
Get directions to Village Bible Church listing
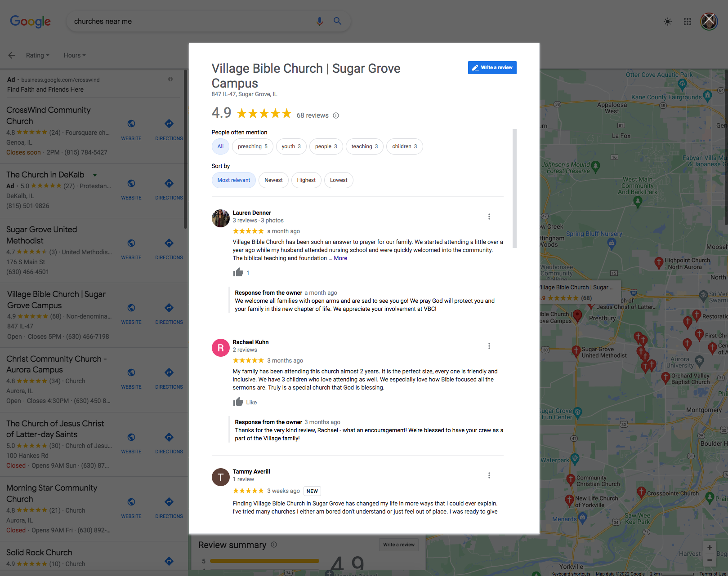[169, 308]
